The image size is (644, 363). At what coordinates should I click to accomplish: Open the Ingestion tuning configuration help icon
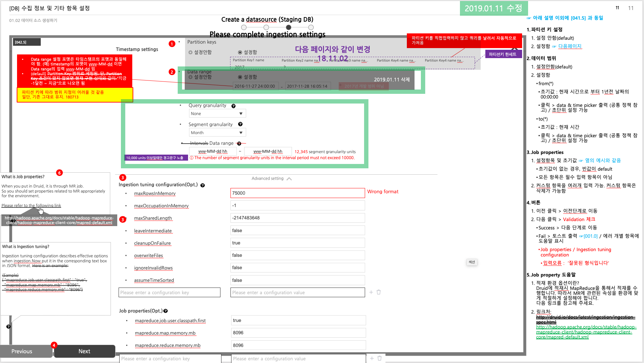(202, 185)
